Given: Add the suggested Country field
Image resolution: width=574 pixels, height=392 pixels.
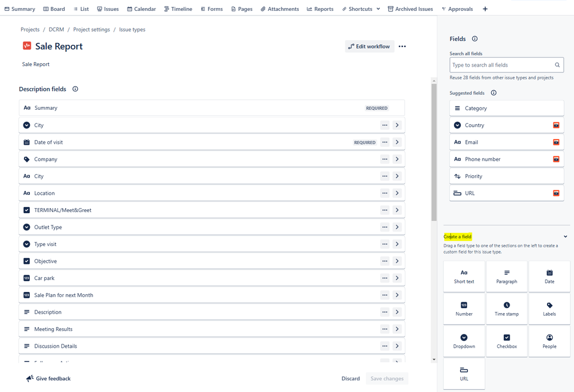Looking at the screenshot, I should 507,125.
